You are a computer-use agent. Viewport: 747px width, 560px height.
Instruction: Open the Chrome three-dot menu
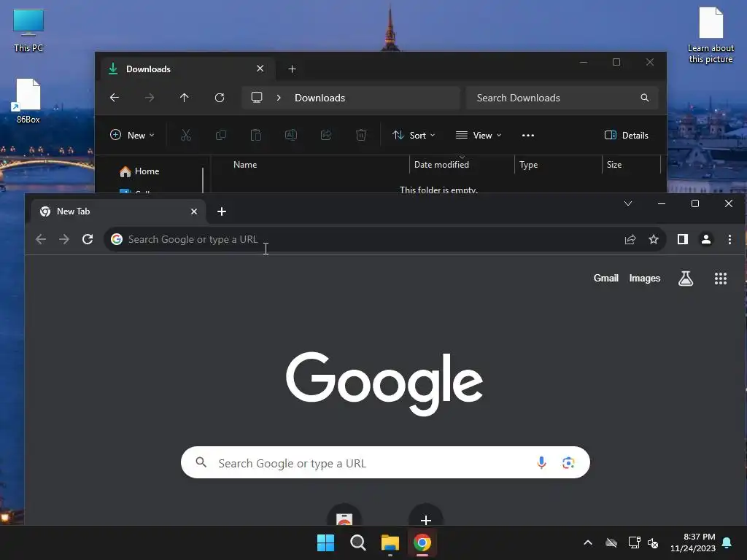point(729,239)
